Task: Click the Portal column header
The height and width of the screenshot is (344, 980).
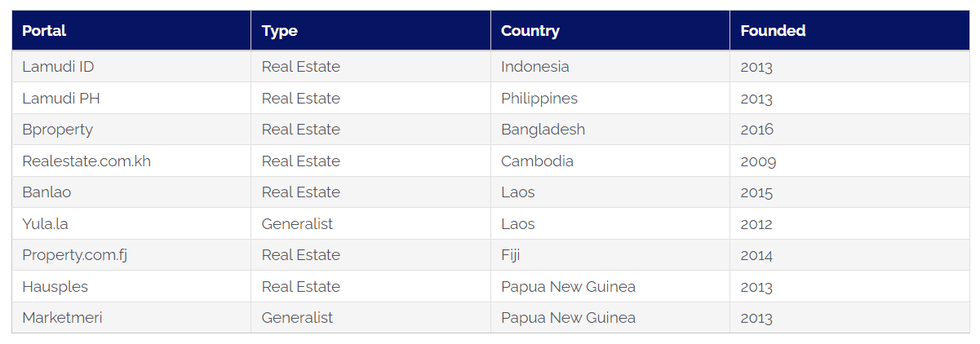Action: coord(131,31)
